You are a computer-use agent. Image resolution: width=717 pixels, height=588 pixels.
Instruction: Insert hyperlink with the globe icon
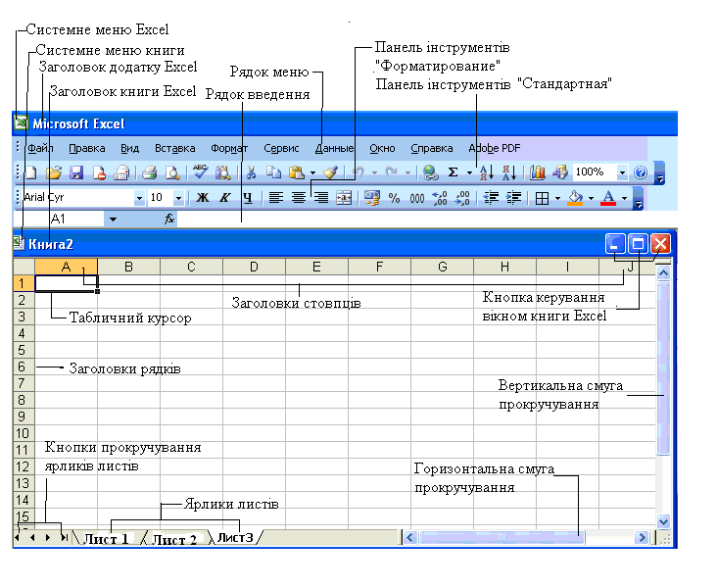[430, 172]
